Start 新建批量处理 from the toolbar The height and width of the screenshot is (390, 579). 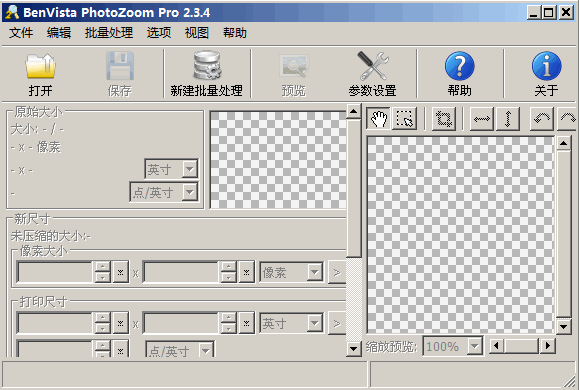[x=206, y=74]
